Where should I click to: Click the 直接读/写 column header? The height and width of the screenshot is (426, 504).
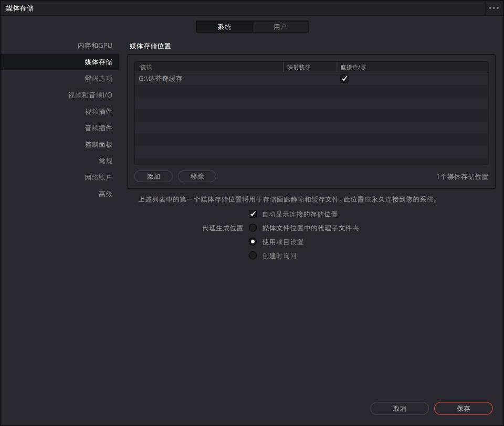(413, 67)
